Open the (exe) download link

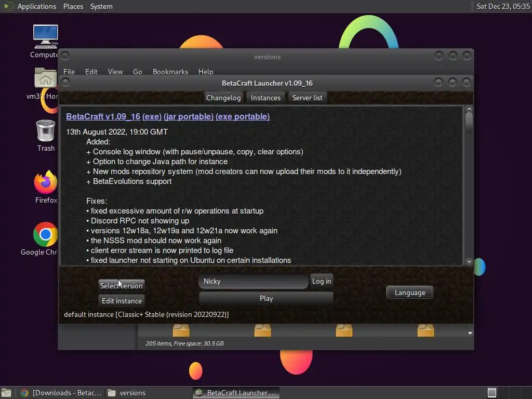(152, 116)
